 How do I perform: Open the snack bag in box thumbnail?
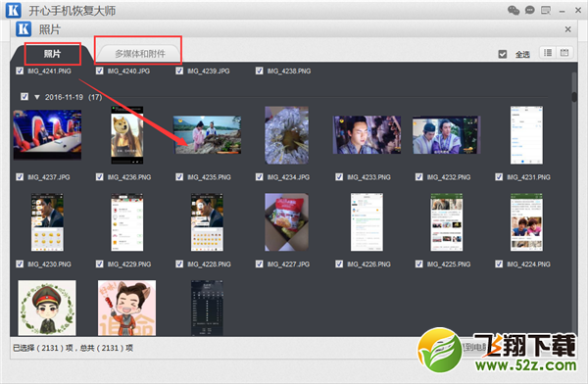tap(287, 222)
